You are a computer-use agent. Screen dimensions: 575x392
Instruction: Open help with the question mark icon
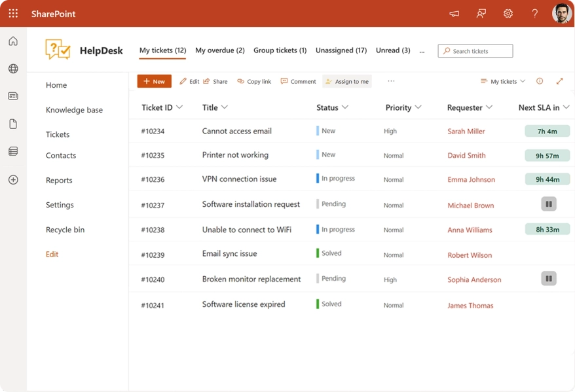coord(534,13)
